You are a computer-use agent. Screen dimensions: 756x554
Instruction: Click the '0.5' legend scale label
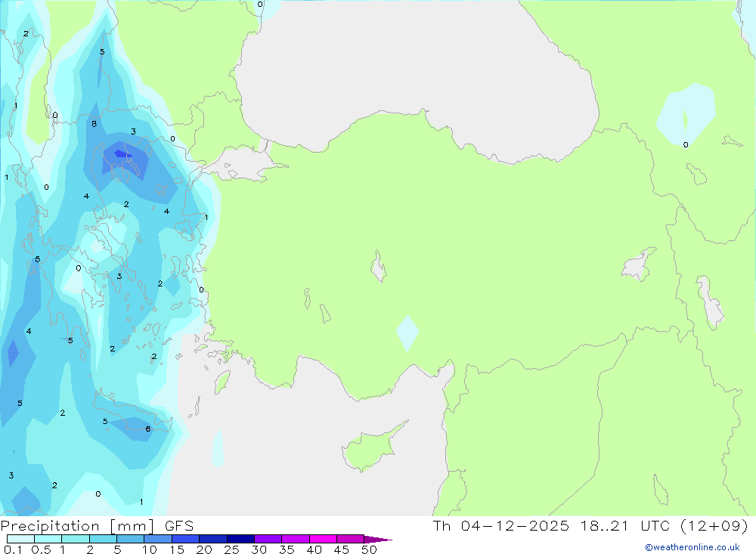click(41, 549)
